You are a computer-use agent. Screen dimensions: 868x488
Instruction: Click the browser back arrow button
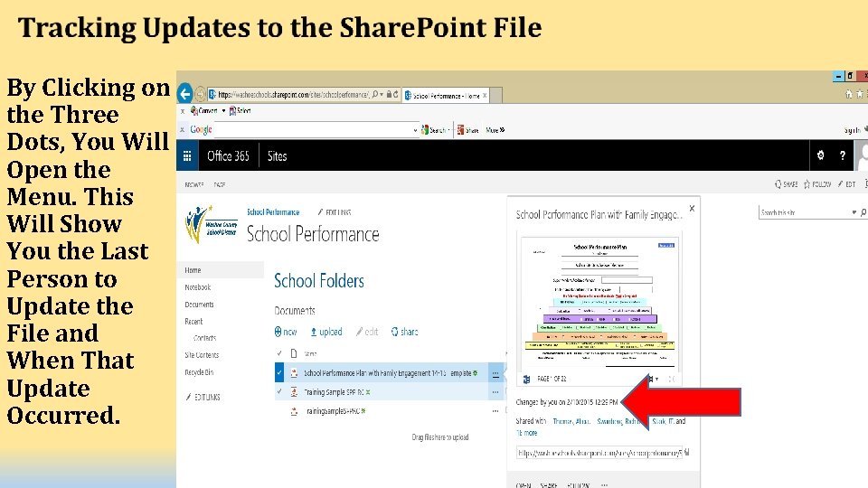click(184, 93)
